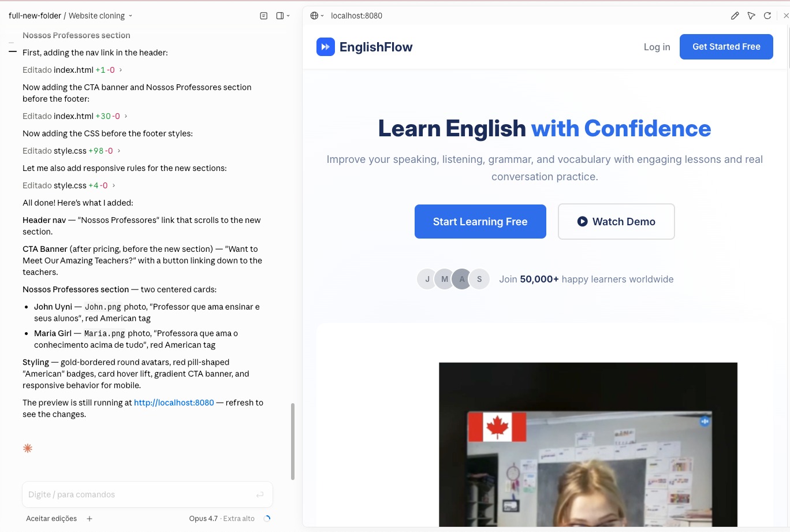
Task: Click the Nossos Professores section two centered cards line
Action: tap(120, 289)
